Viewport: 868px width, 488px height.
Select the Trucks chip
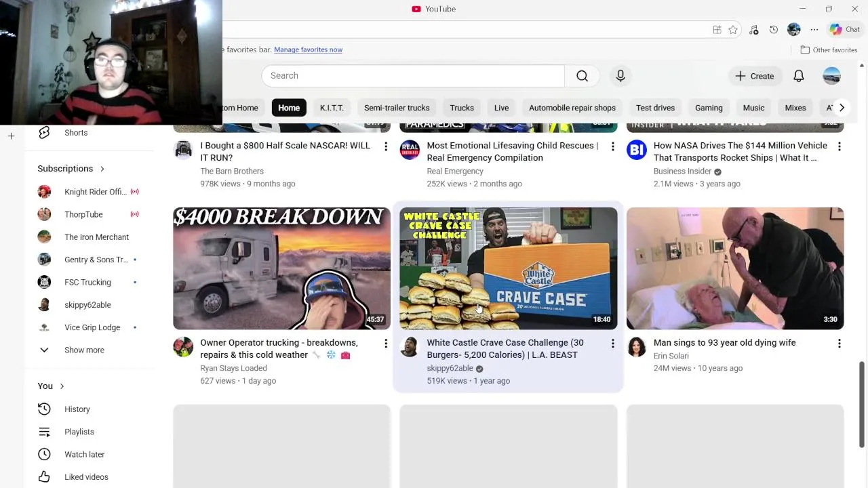tap(462, 108)
